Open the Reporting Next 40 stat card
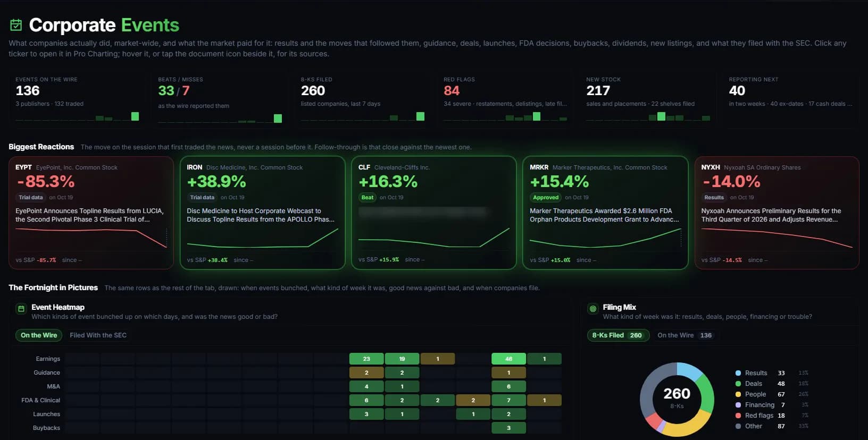The image size is (868, 440). tap(791, 99)
